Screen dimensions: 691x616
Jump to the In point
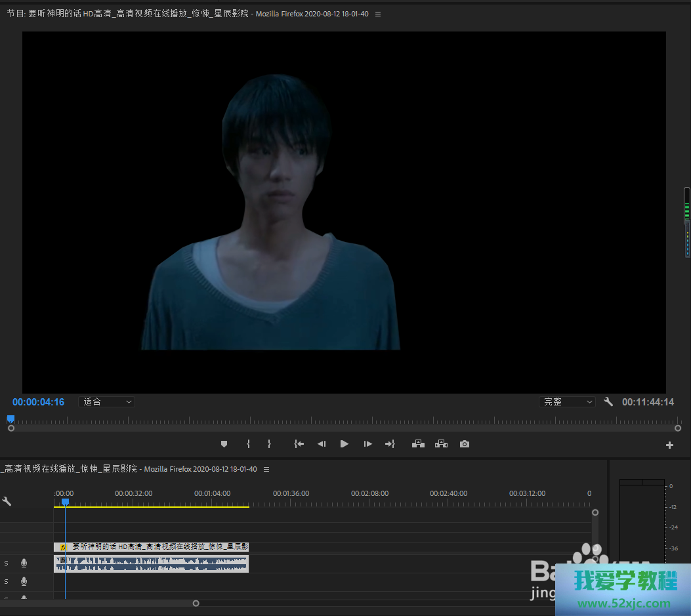pyautogui.click(x=299, y=444)
